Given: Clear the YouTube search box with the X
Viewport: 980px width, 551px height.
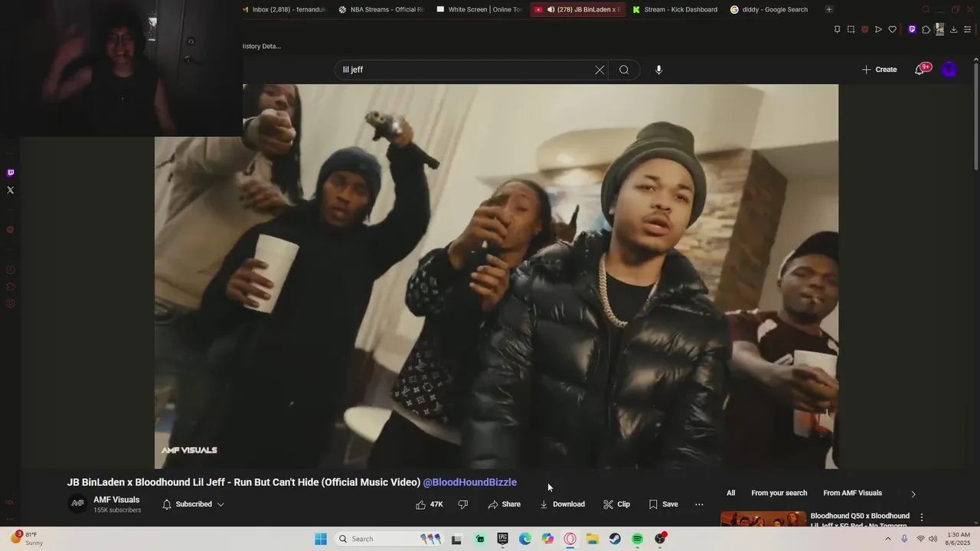Looking at the screenshot, I should tap(599, 70).
